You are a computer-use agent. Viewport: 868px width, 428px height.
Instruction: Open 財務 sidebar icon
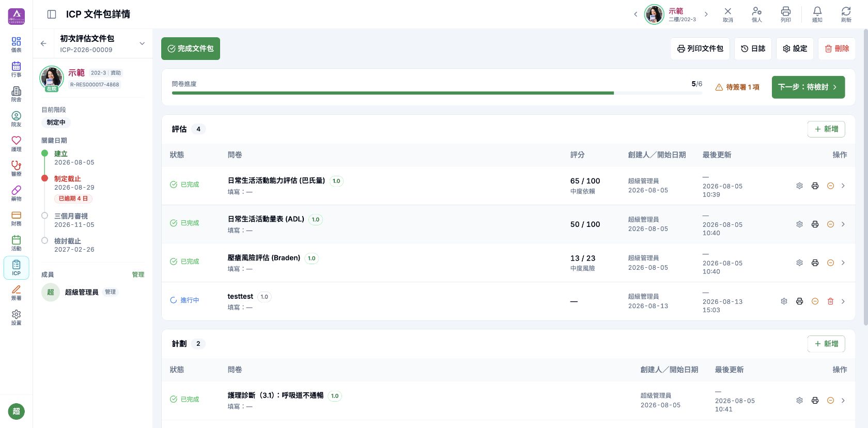[x=17, y=218]
